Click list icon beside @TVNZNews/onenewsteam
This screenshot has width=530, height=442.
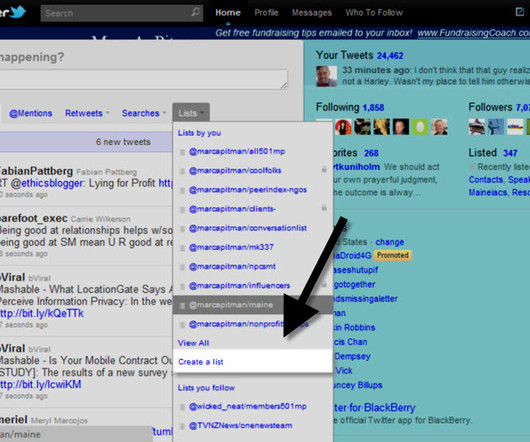182,426
